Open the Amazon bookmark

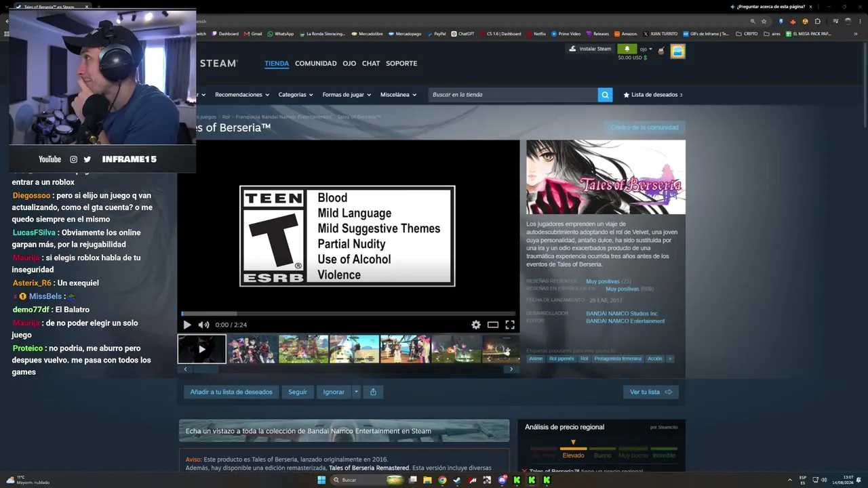click(x=625, y=34)
